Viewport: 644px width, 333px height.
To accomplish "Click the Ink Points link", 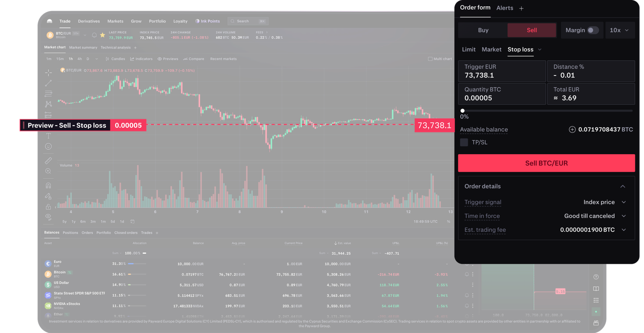I will [208, 21].
